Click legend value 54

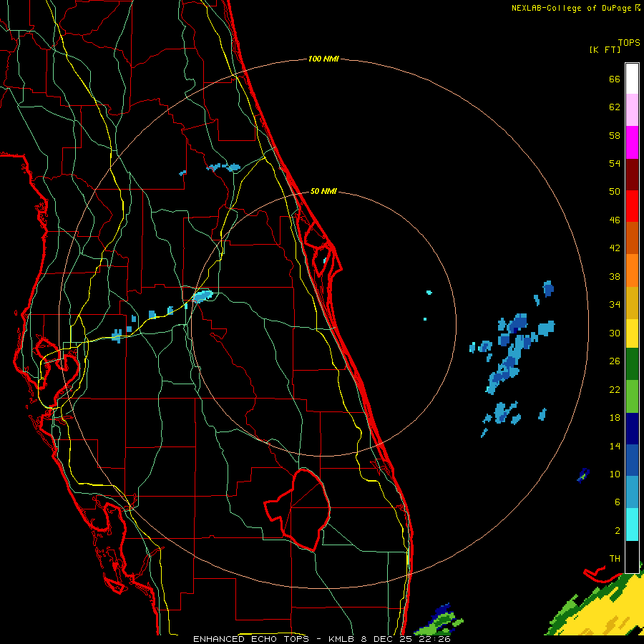(615, 163)
